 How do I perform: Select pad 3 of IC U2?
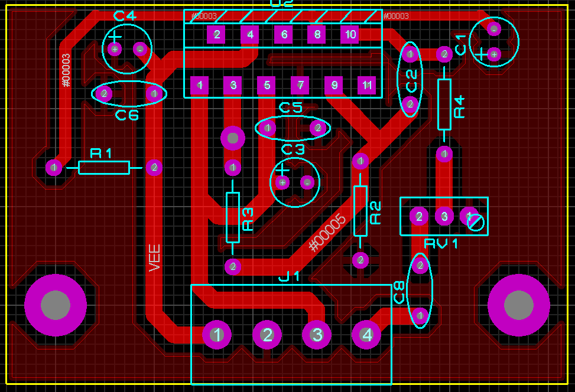[x=232, y=86]
